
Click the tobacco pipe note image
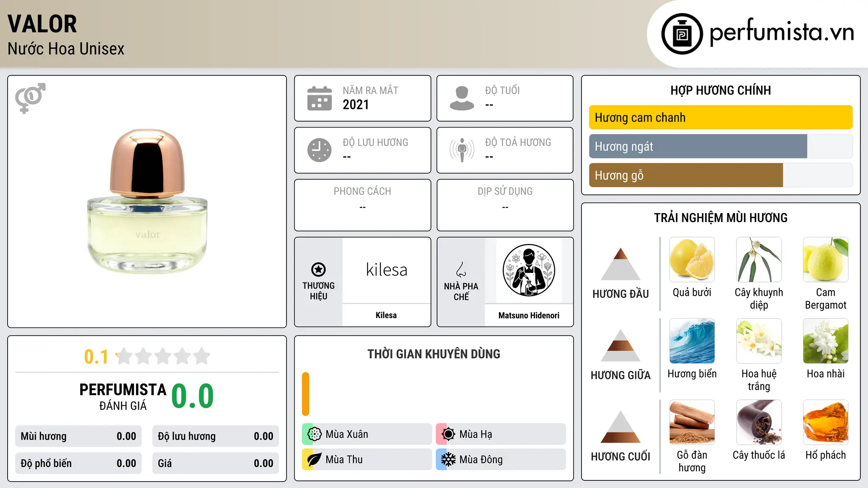click(x=759, y=422)
